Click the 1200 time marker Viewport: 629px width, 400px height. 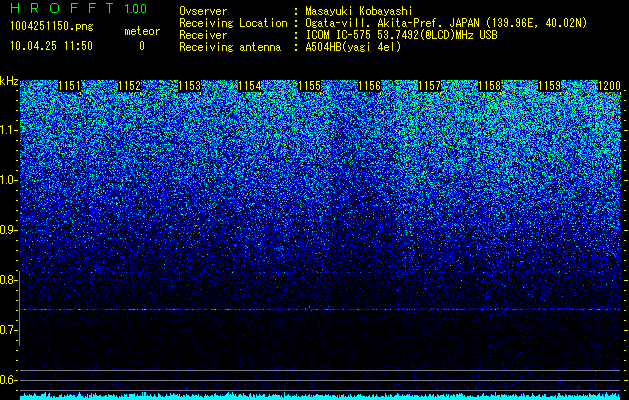point(609,86)
